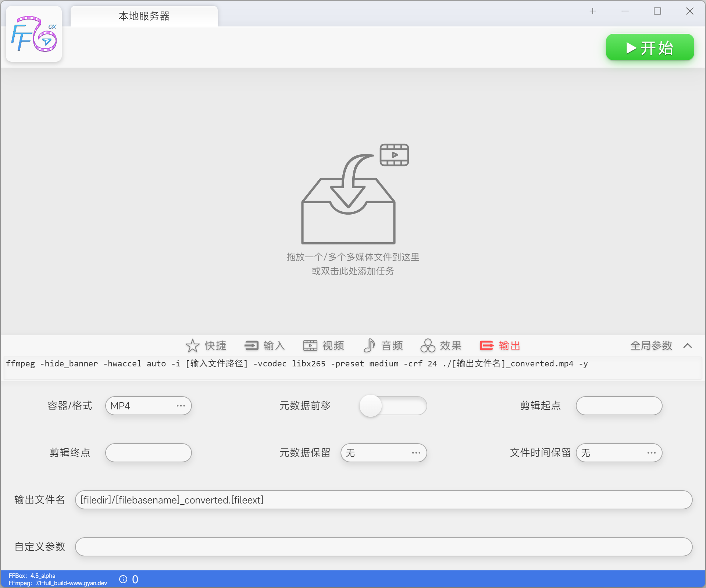Click the 效果 circles icon
Viewport: 706px width, 588px height.
[428, 345]
